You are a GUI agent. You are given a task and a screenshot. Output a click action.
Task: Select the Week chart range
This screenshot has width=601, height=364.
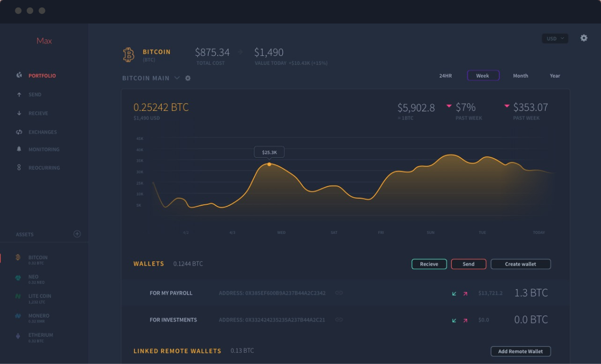click(483, 76)
